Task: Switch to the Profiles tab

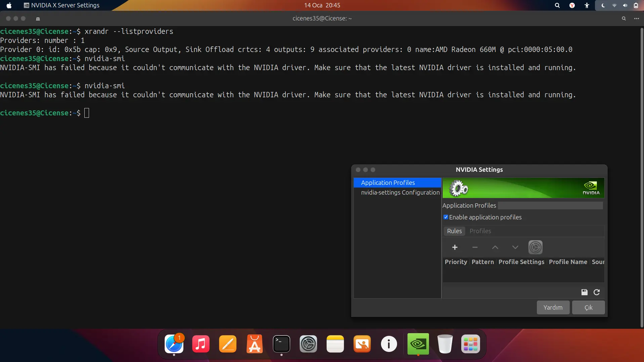Action: tap(480, 231)
